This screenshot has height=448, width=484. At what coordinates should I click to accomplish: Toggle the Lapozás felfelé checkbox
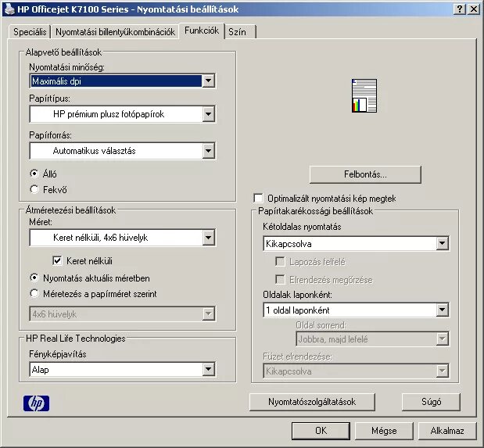280,262
